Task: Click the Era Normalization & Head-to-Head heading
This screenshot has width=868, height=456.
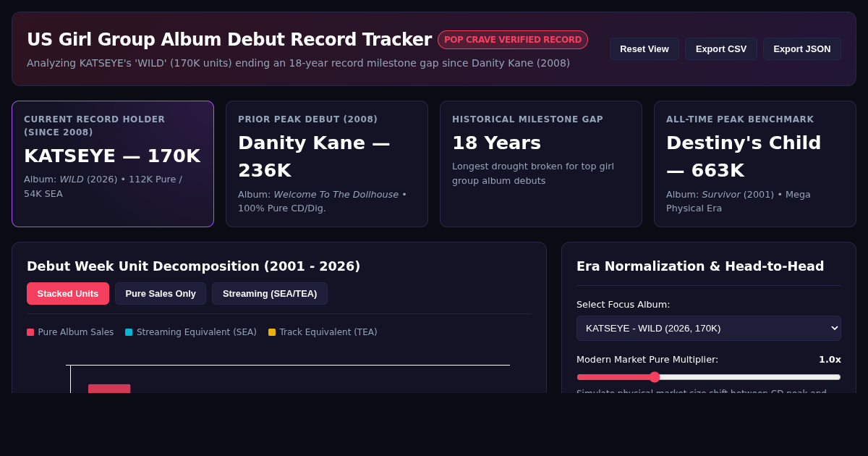Action: coord(700,266)
